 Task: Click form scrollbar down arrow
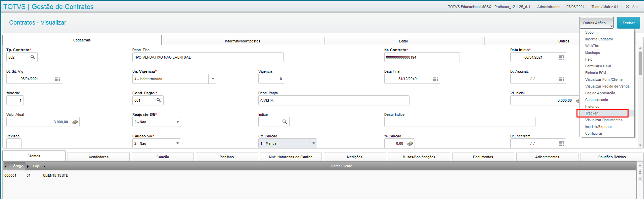(x=640, y=145)
